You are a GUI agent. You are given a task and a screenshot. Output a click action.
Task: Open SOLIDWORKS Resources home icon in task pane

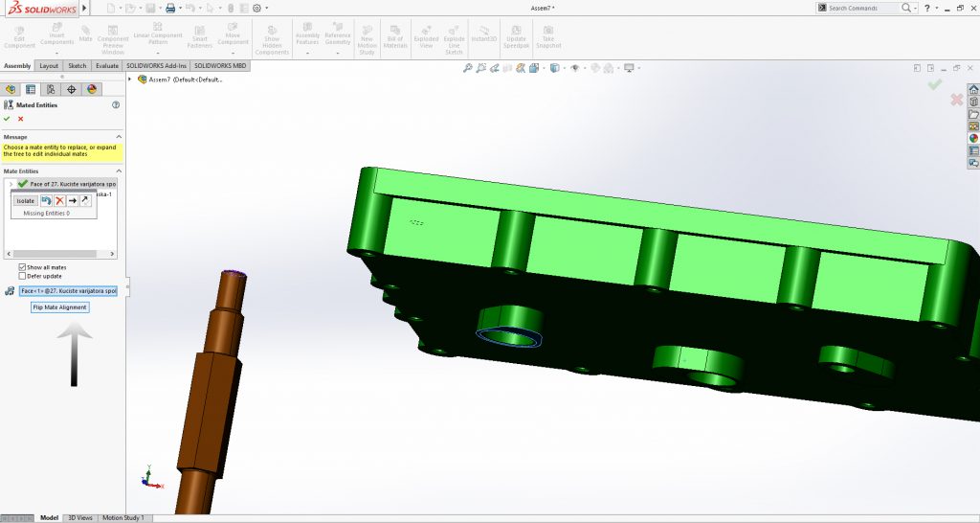click(x=973, y=89)
